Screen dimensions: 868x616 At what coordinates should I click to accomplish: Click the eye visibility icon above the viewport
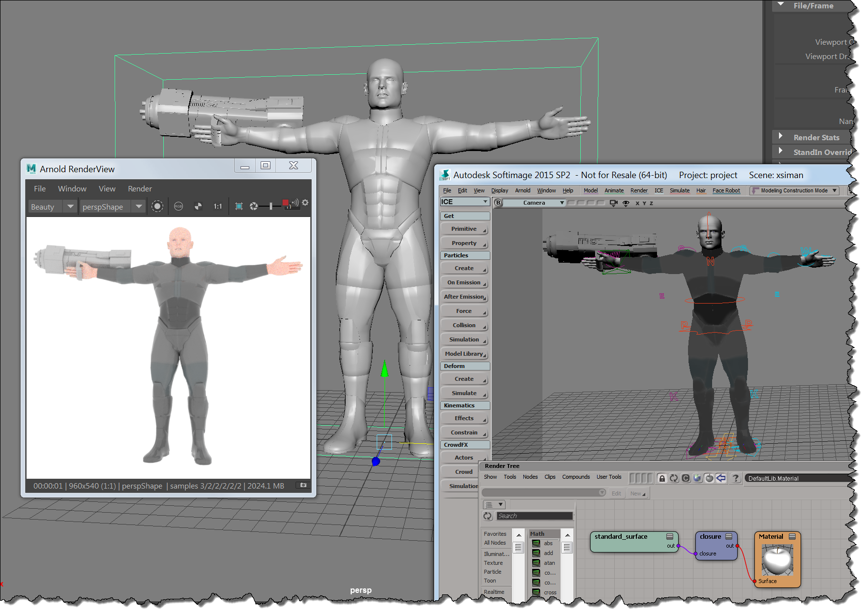click(x=626, y=203)
